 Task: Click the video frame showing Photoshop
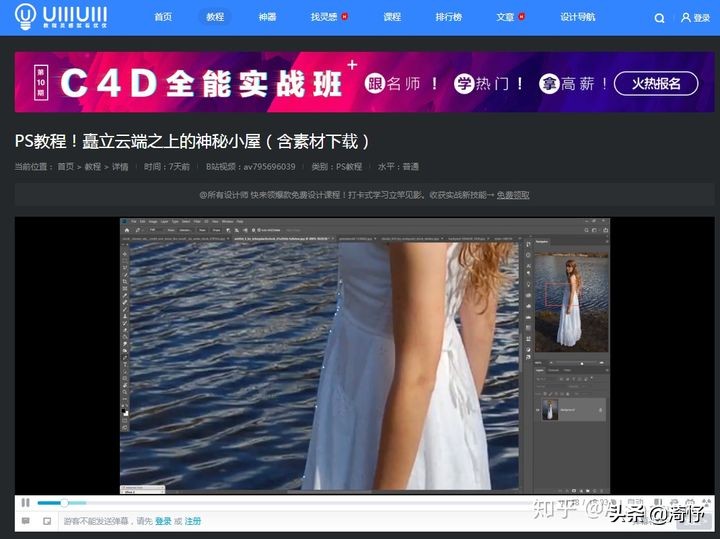coord(365,356)
